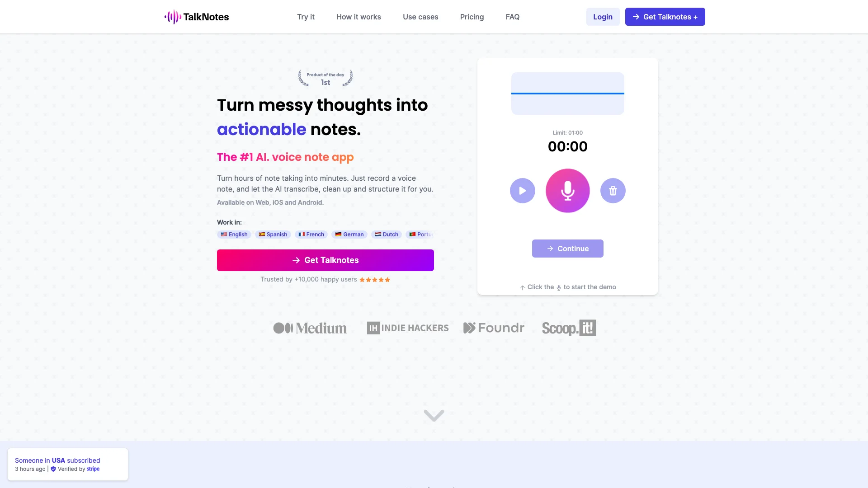Expand the Pricing menu
This screenshot has width=868, height=488.
(472, 16)
